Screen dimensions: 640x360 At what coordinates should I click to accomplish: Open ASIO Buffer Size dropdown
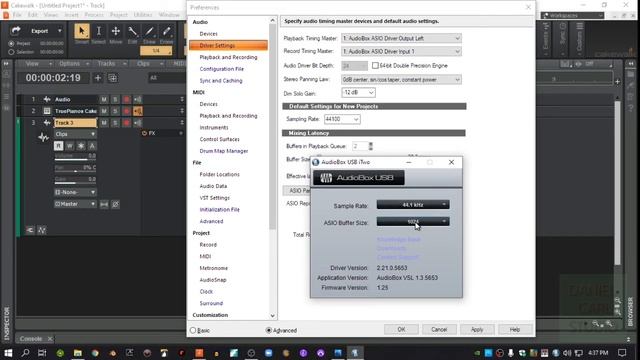click(413, 222)
